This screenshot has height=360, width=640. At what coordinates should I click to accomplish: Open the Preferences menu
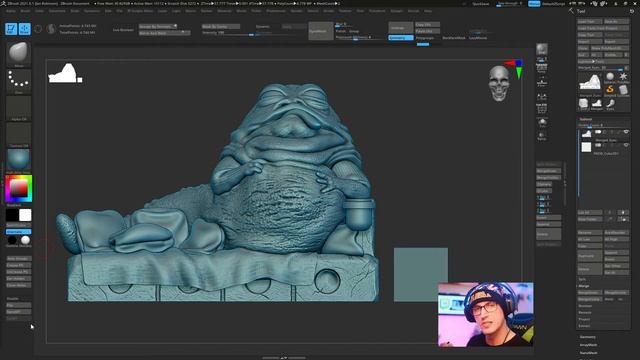pyautogui.click(x=276, y=11)
